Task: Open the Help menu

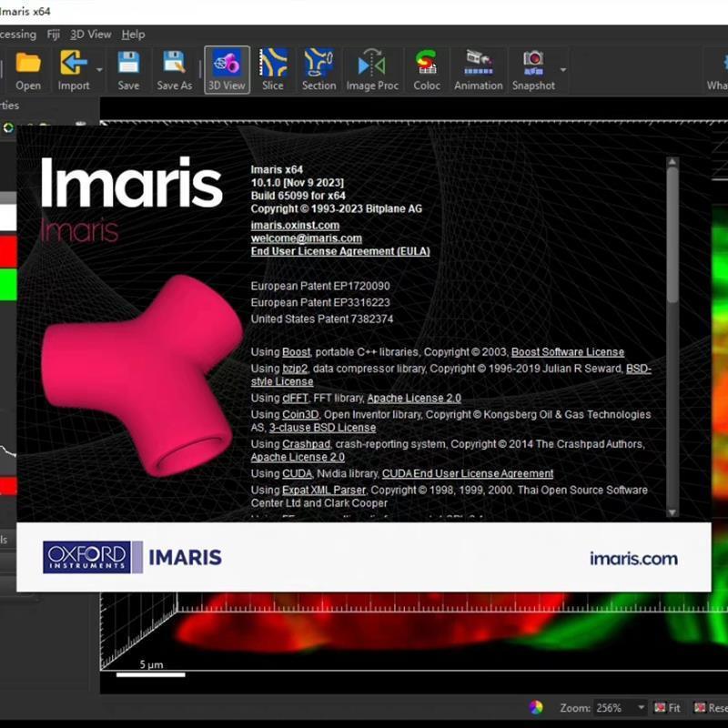Action: (x=133, y=35)
